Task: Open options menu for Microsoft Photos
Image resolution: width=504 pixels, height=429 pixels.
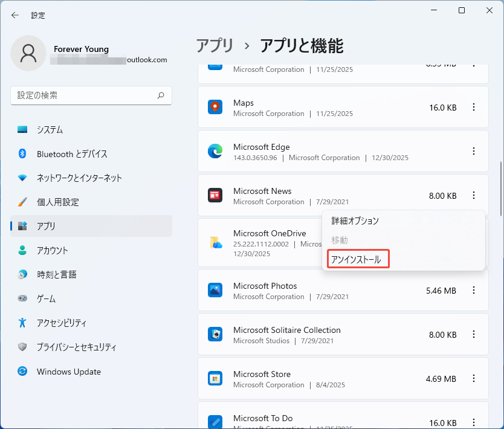Action: [474, 291]
